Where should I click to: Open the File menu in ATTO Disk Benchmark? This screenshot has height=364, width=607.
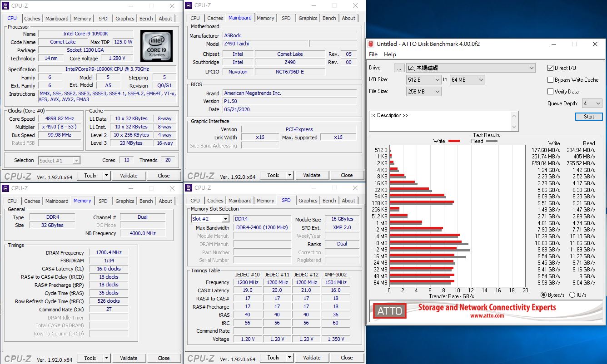pos(373,54)
